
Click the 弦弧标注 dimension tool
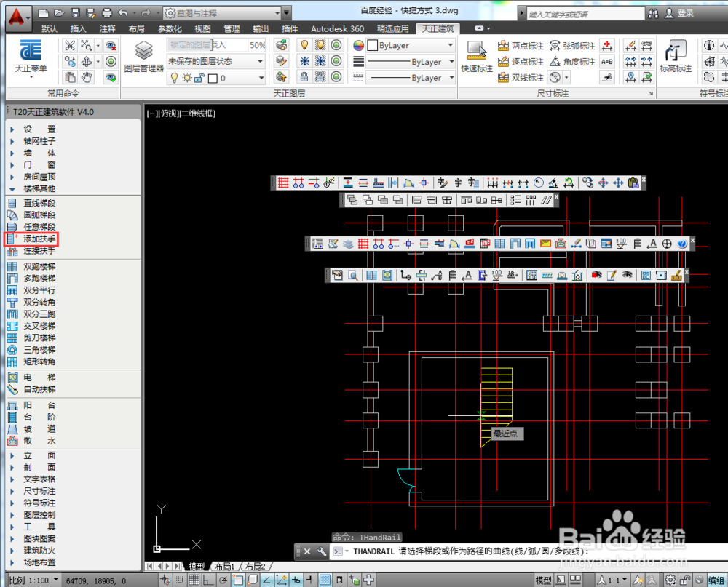572,46
